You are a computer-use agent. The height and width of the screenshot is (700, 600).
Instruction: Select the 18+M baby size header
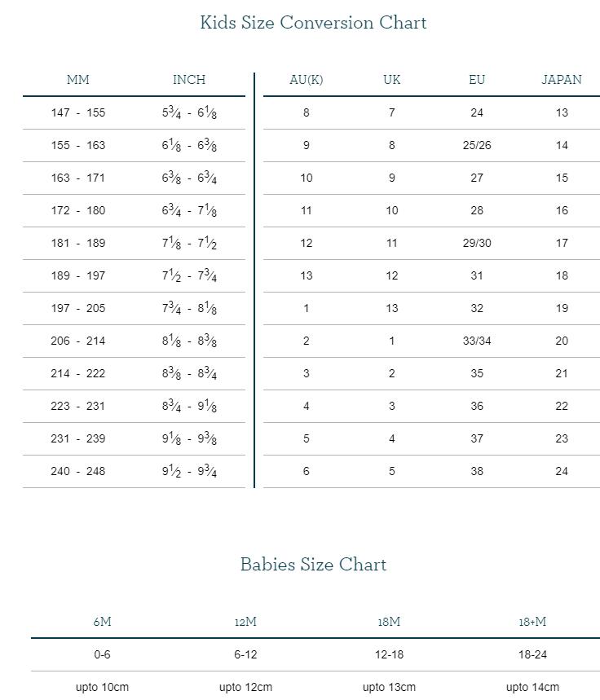pyautogui.click(x=532, y=622)
